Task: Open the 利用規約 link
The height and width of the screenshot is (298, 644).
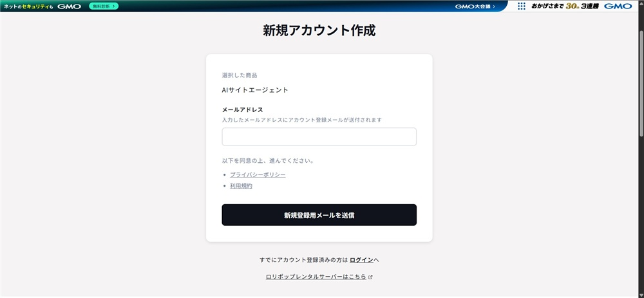Action: tap(241, 186)
